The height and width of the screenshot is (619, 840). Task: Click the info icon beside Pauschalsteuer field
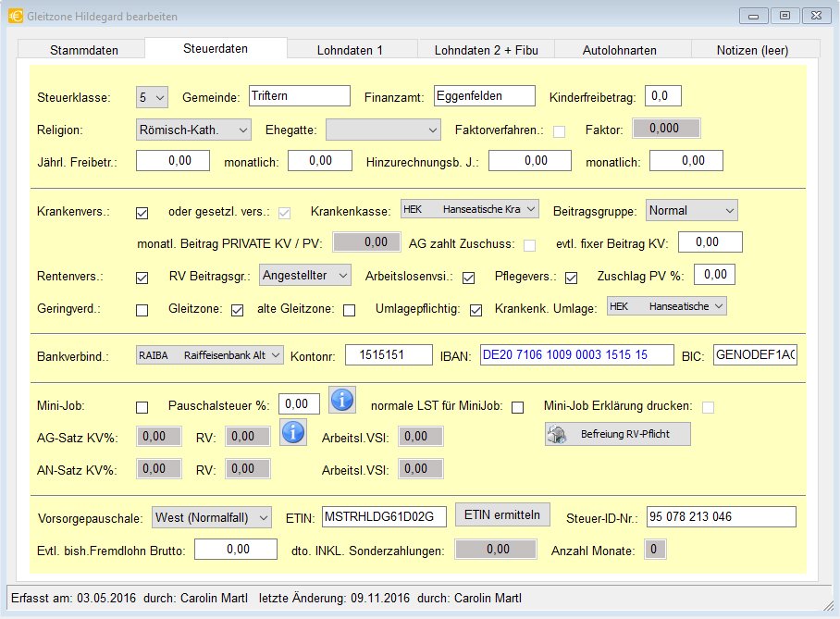point(342,401)
